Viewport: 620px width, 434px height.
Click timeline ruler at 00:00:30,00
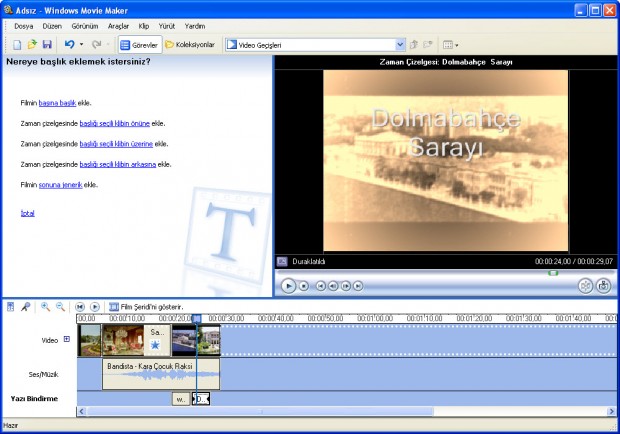click(x=226, y=319)
